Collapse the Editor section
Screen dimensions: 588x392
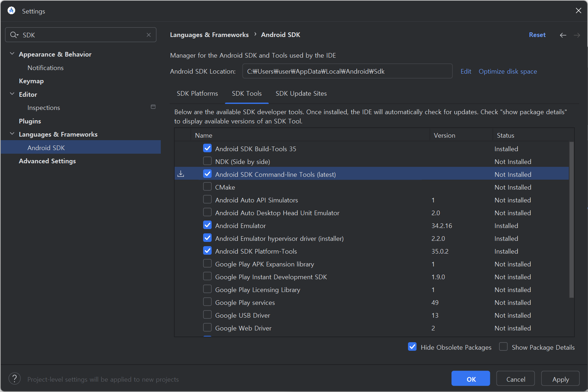coord(12,94)
